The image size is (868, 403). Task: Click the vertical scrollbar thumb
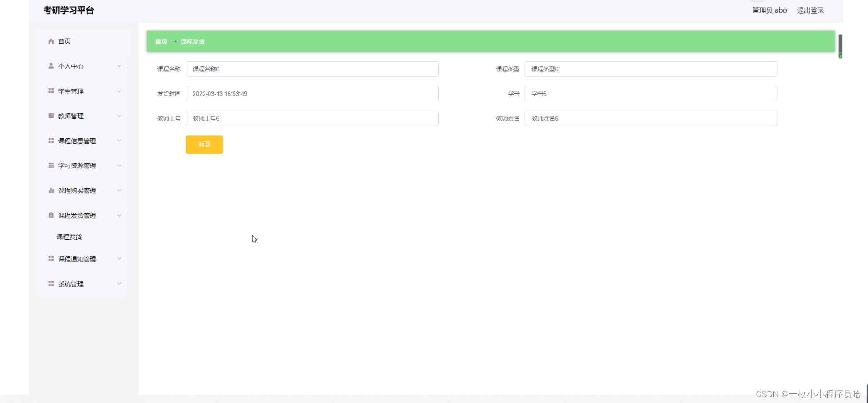click(840, 46)
